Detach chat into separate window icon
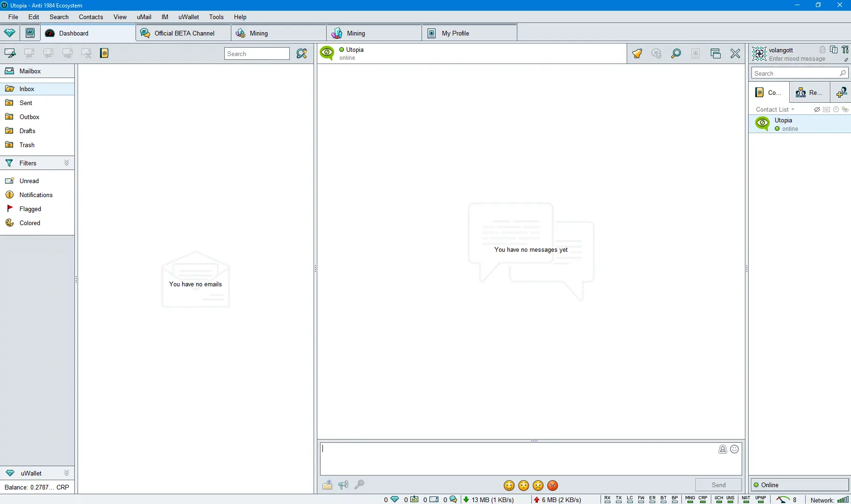851x504 pixels. coord(715,54)
